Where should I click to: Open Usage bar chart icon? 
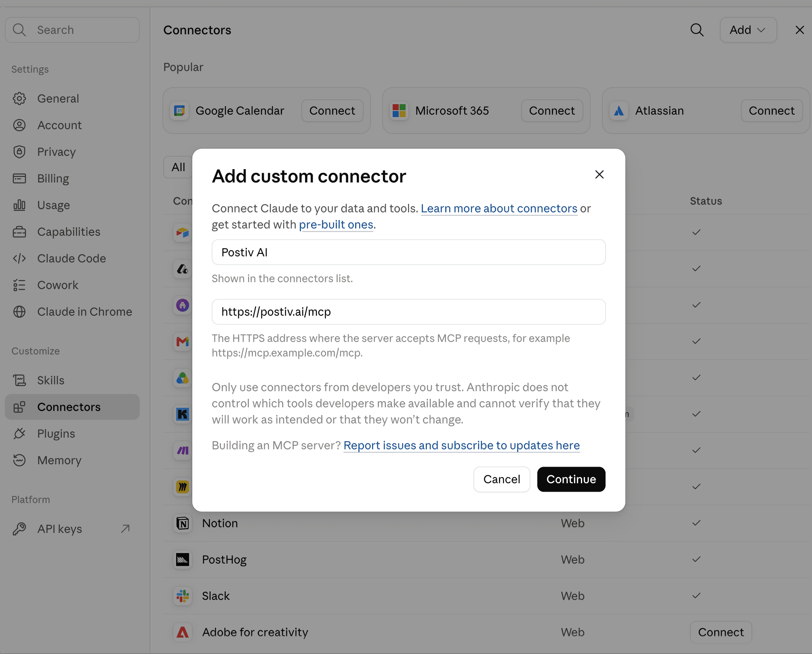coord(19,205)
